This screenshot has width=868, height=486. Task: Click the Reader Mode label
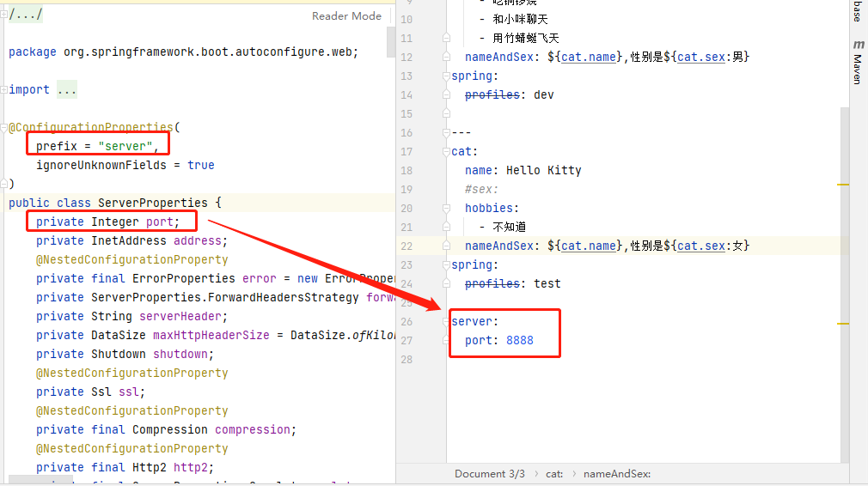tap(346, 16)
